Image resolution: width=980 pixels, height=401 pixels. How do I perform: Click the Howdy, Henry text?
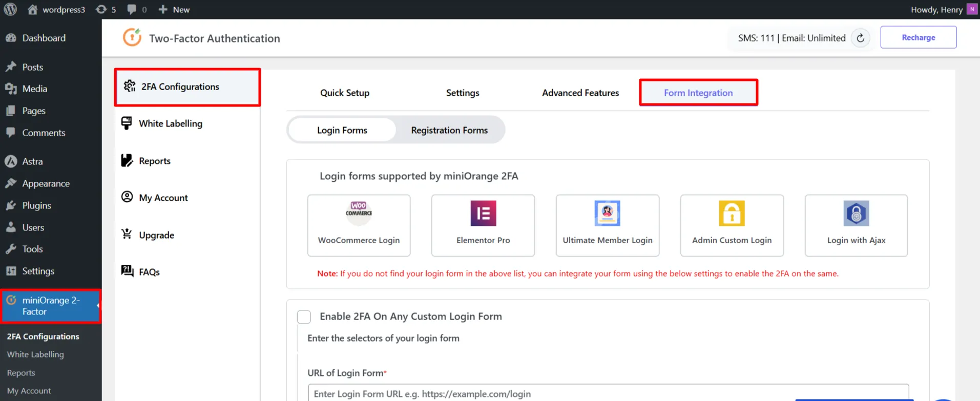tap(936, 9)
